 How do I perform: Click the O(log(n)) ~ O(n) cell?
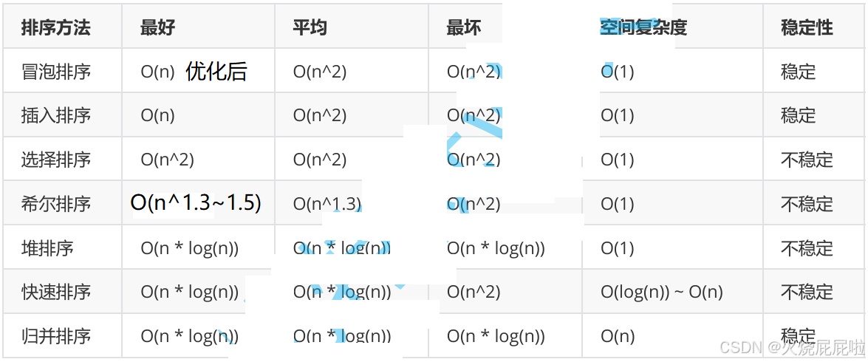(x=661, y=293)
